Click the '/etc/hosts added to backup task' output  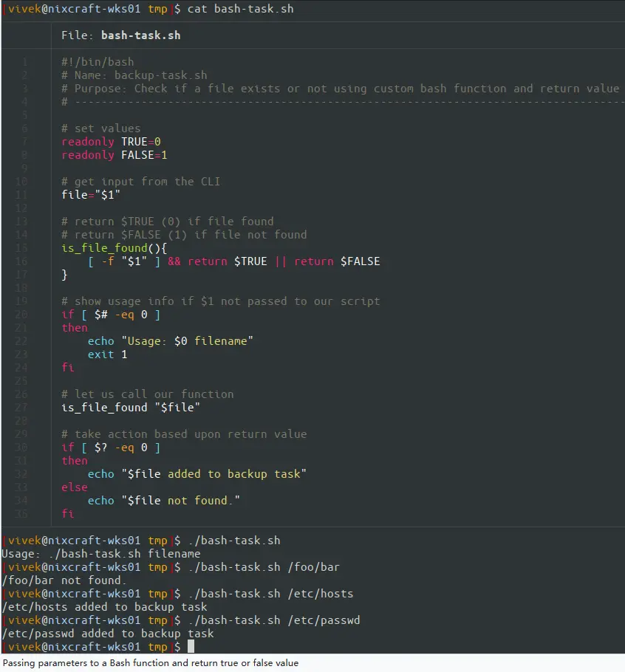click(x=105, y=606)
